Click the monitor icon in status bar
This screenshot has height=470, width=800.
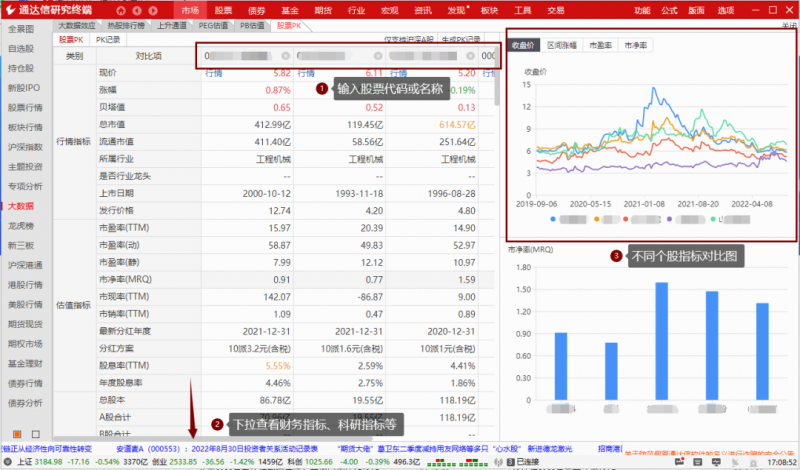716,462
